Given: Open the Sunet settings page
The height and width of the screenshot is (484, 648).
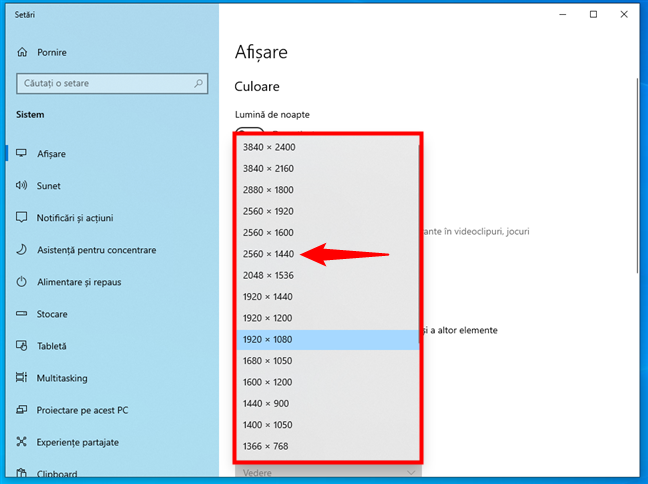Looking at the screenshot, I should 112,186.
